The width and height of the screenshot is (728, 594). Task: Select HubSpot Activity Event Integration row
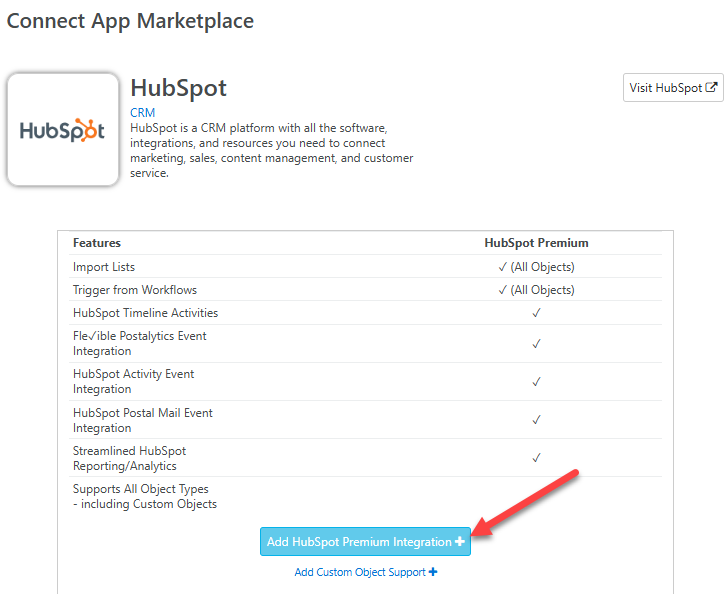click(x=365, y=381)
